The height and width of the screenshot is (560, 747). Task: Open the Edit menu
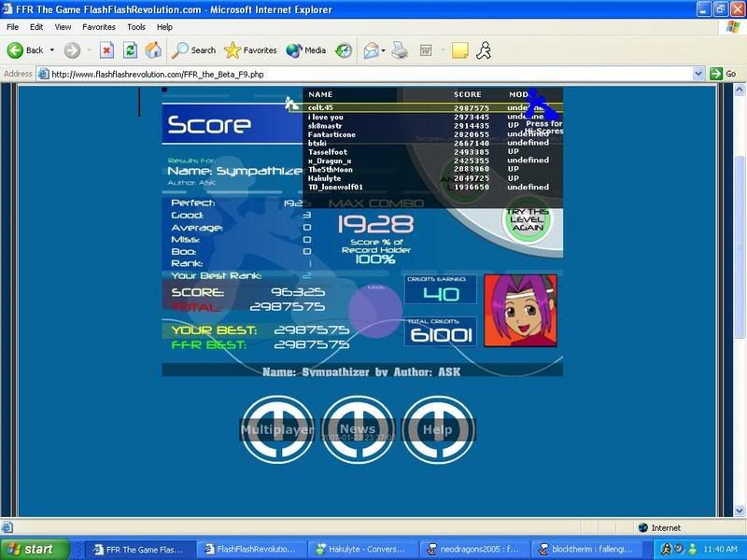pyautogui.click(x=36, y=27)
